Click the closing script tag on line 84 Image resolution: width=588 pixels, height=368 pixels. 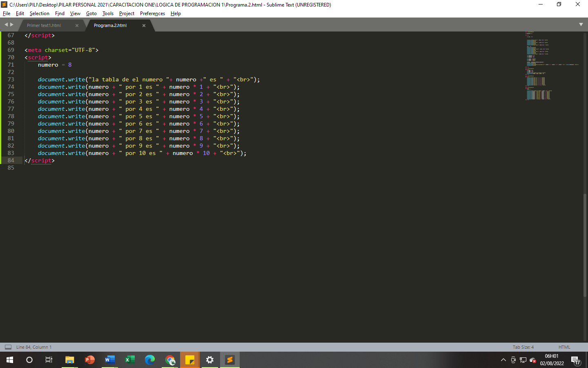click(x=40, y=160)
